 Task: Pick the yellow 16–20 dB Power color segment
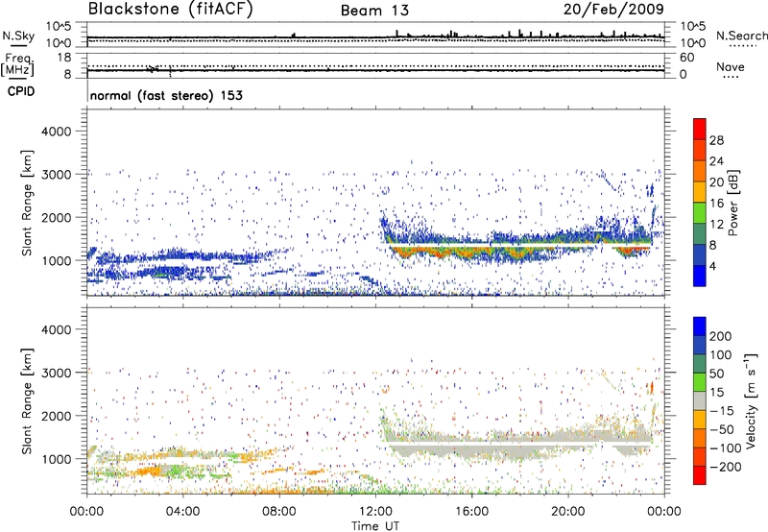[x=700, y=192]
